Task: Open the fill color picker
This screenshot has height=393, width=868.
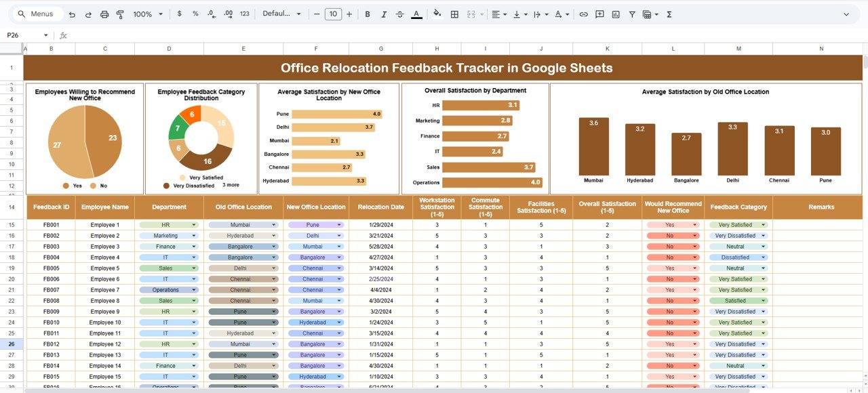Action: tap(437, 14)
